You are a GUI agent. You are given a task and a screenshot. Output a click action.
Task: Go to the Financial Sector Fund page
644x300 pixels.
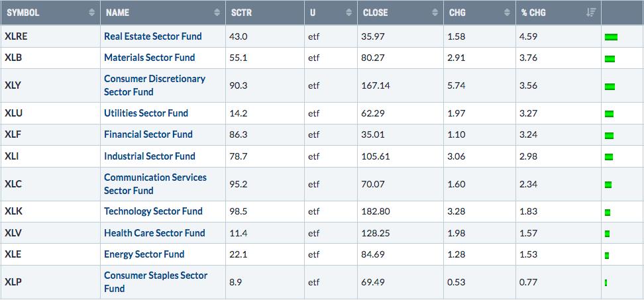pyautogui.click(x=148, y=134)
